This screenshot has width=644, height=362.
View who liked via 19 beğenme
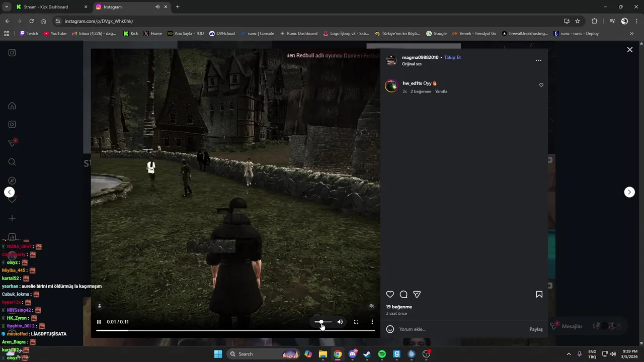[x=399, y=307]
